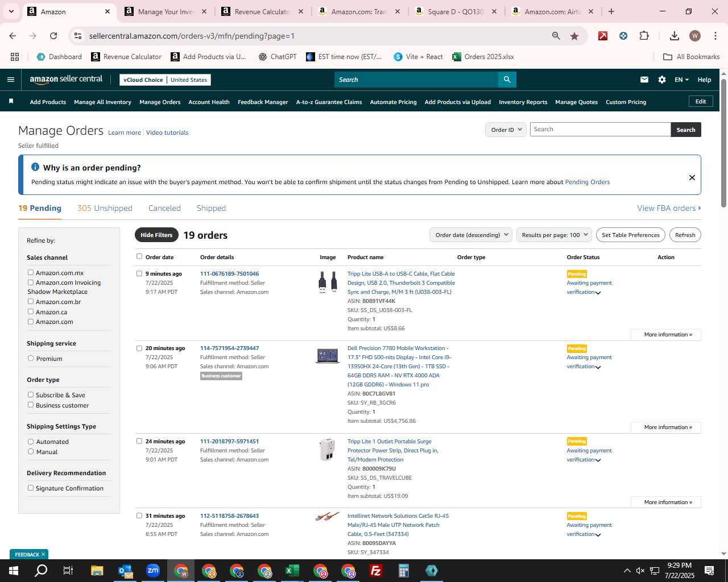Select the Automated shipping settings option
The height and width of the screenshot is (582, 728).
coord(31,441)
